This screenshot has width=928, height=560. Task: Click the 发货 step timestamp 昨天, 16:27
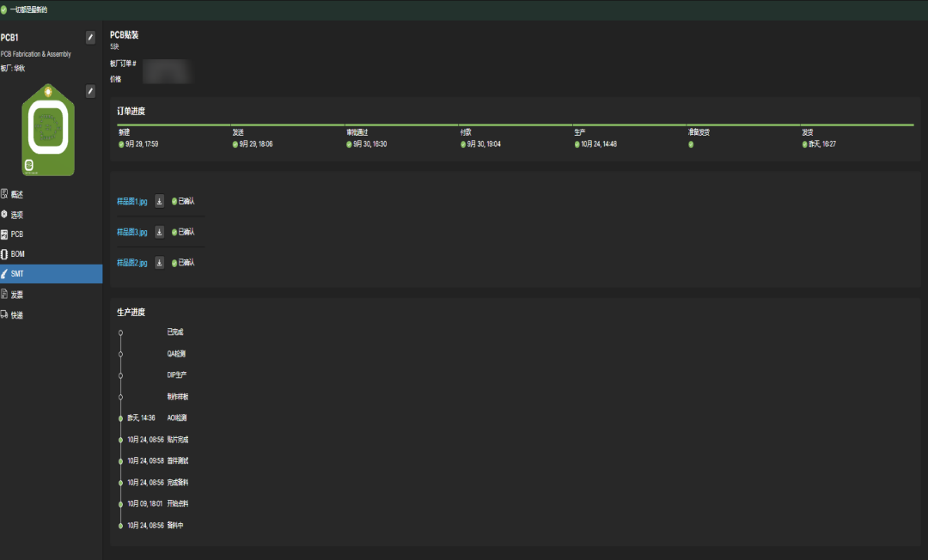[x=822, y=144]
